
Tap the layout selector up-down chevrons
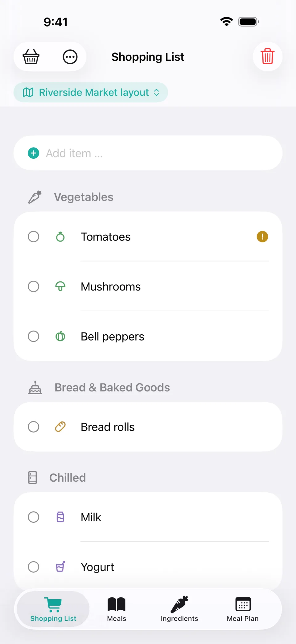[x=157, y=92]
